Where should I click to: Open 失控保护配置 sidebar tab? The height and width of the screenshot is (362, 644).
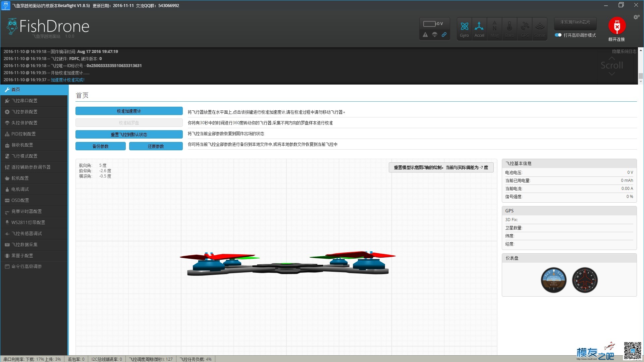click(x=34, y=123)
